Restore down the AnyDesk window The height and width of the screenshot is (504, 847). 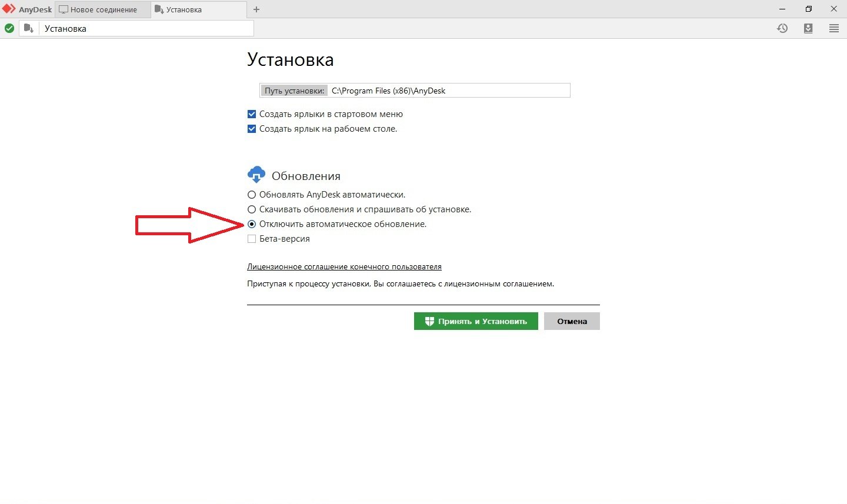(809, 9)
